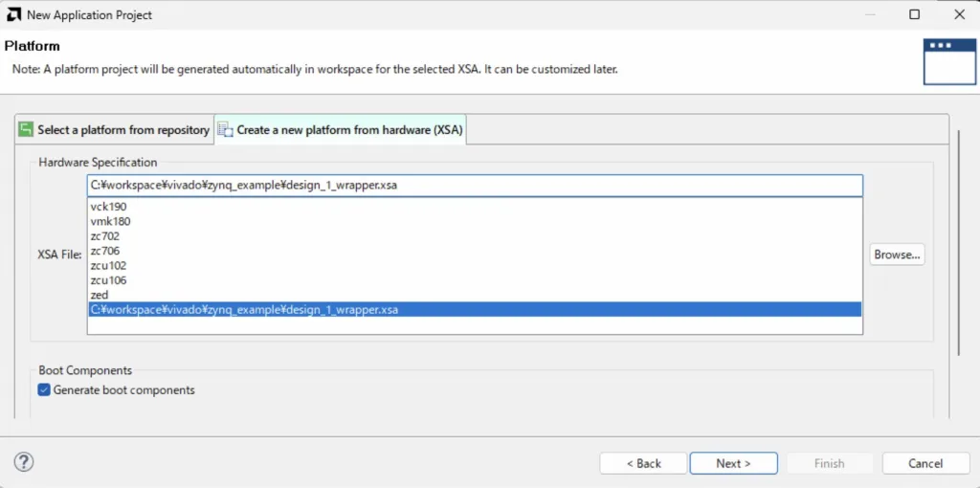This screenshot has height=488, width=980.
Task: Maximize the New Application Project window
Action: [x=914, y=14]
